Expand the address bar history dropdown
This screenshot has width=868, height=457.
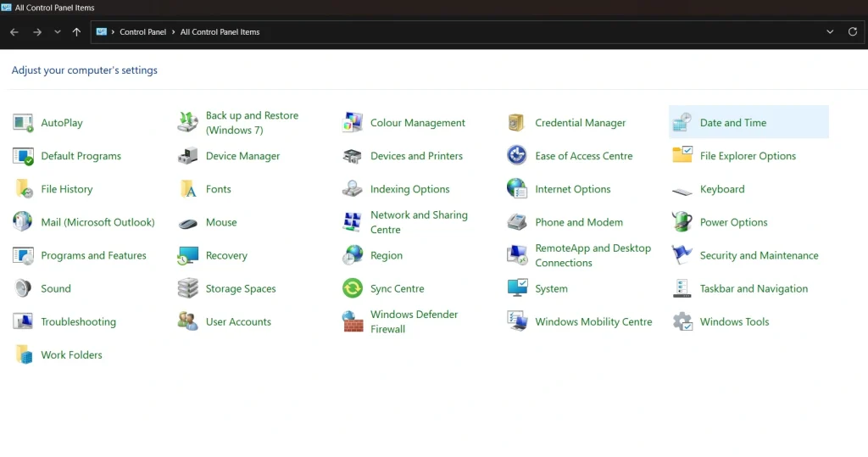coord(830,31)
